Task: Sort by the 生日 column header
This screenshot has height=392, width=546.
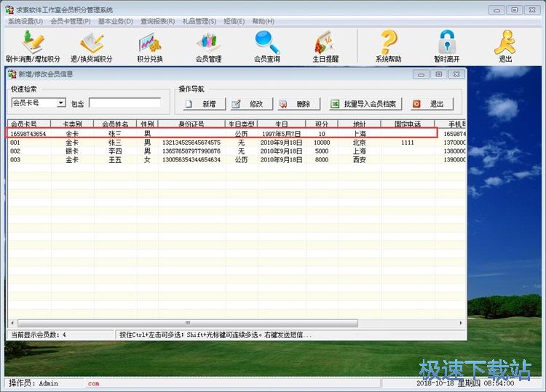Action: [282, 124]
